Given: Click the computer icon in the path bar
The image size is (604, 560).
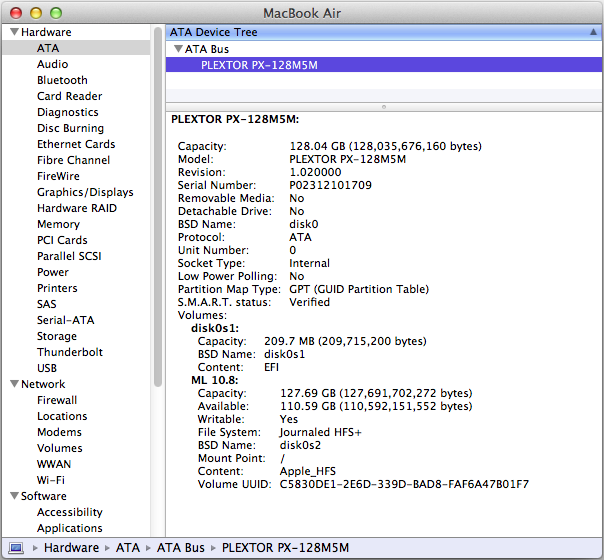Looking at the screenshot, I should [x=16, y=548].
